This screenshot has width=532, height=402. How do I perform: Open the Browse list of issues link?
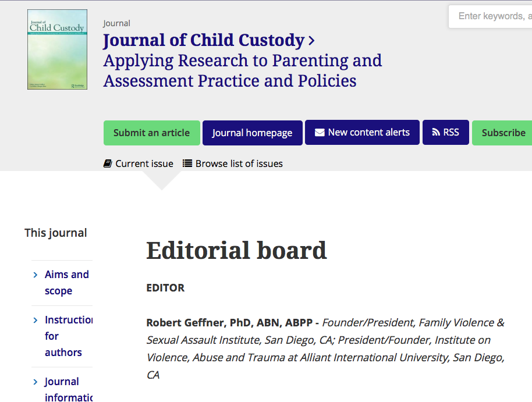pyautogui.click(x=239, y=163)
